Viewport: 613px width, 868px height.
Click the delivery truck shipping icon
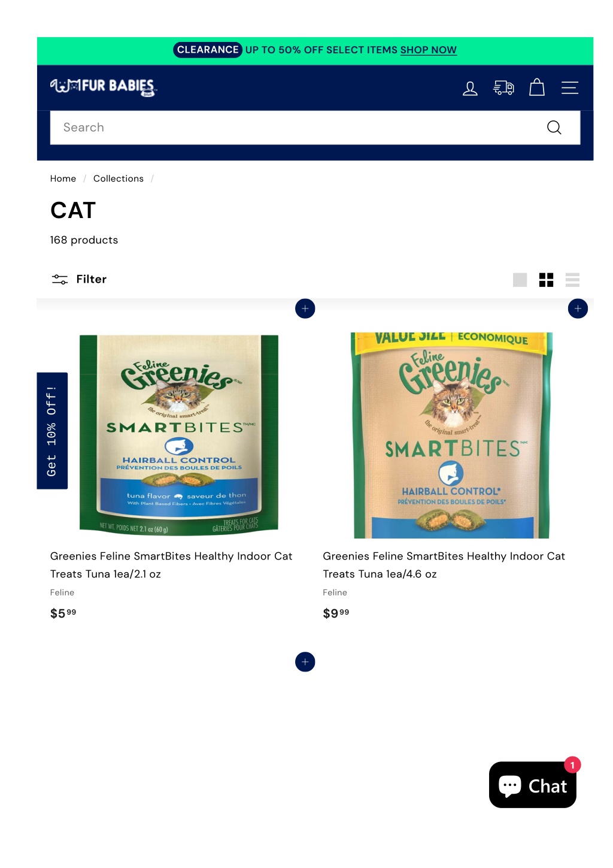pos(503,89)
